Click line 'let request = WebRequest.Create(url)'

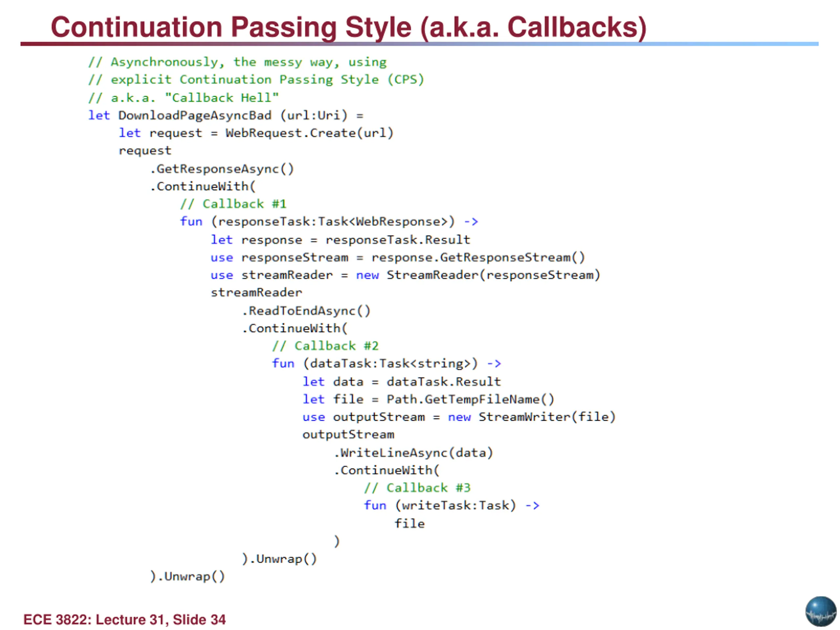[x=256, y=133]
